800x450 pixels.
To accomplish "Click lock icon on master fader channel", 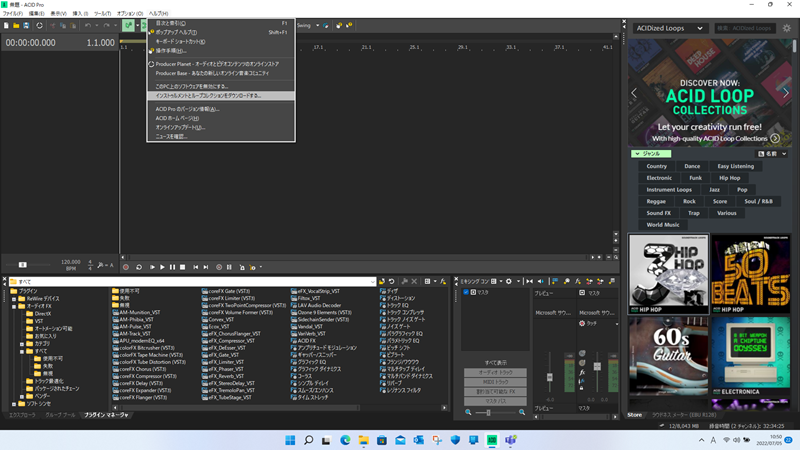I will (x=582, y=388).
